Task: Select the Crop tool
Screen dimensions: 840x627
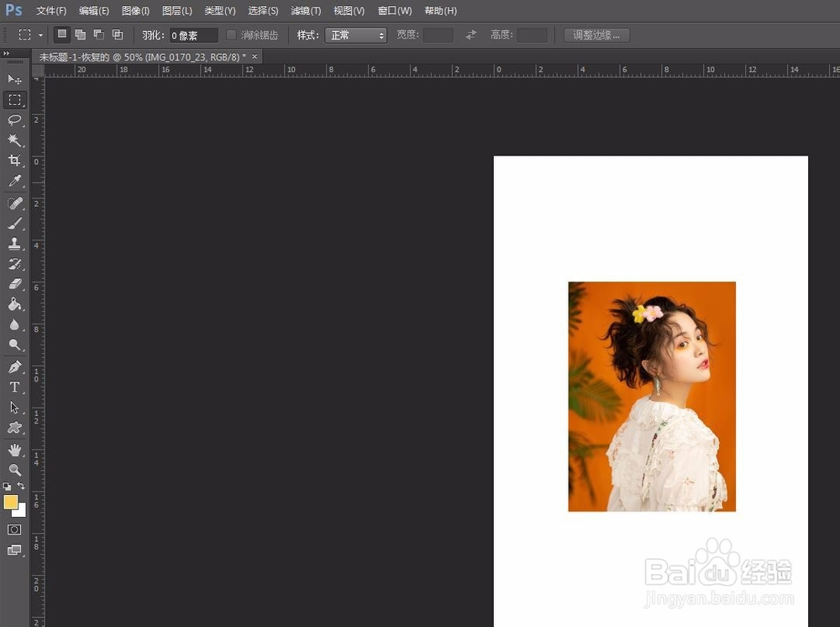Action: click(14, 161)
